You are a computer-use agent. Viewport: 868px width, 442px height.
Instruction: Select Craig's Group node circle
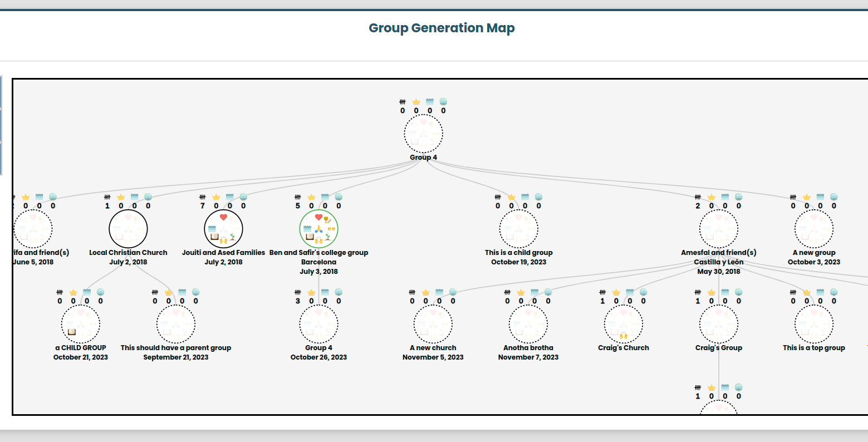718,324
